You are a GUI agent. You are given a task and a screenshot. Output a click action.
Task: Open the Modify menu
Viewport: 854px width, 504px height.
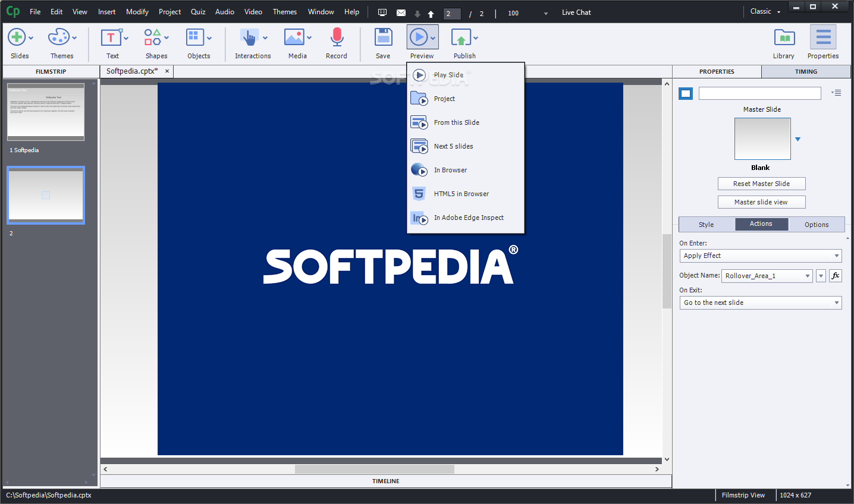tap(137, 12)
